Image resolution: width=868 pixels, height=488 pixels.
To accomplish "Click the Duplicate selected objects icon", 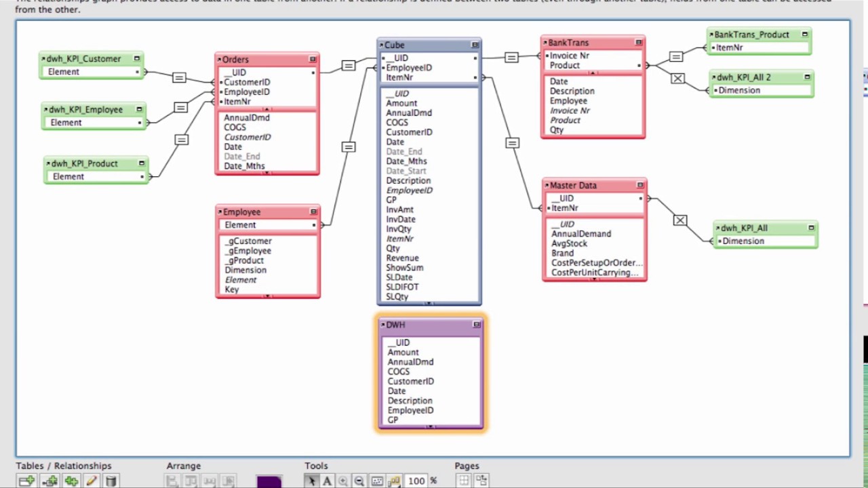I will tap(71, 481).
